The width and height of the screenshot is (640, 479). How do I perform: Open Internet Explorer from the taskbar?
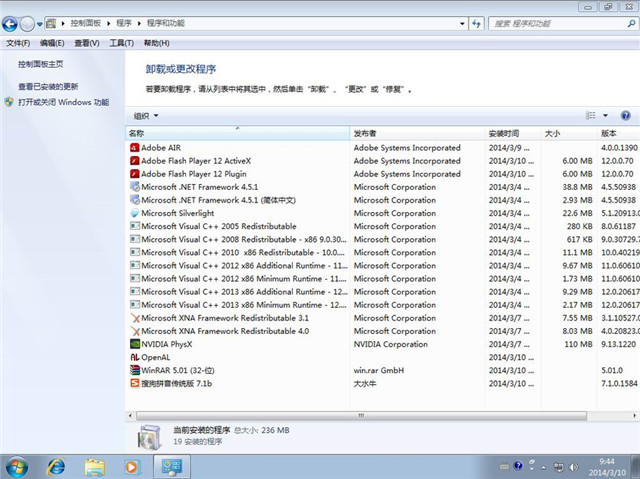(x=56, y=466)
